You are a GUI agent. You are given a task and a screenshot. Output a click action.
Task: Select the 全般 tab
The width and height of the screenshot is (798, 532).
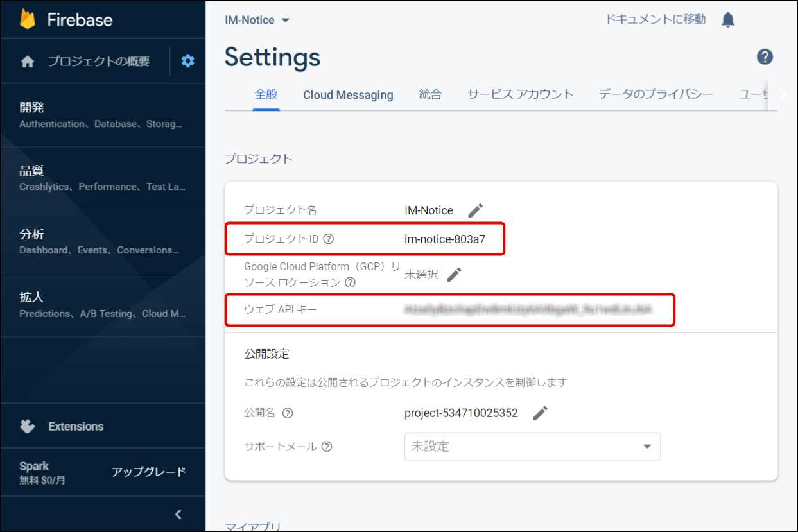tap(266, 94)
